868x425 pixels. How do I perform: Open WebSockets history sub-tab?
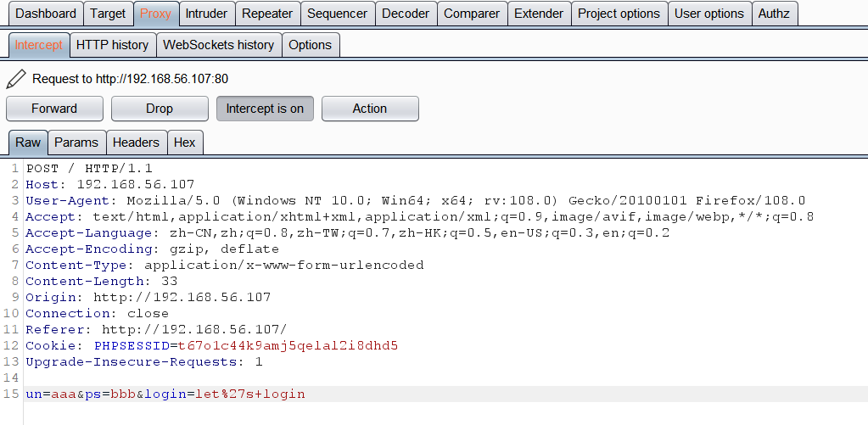(218, 45)
